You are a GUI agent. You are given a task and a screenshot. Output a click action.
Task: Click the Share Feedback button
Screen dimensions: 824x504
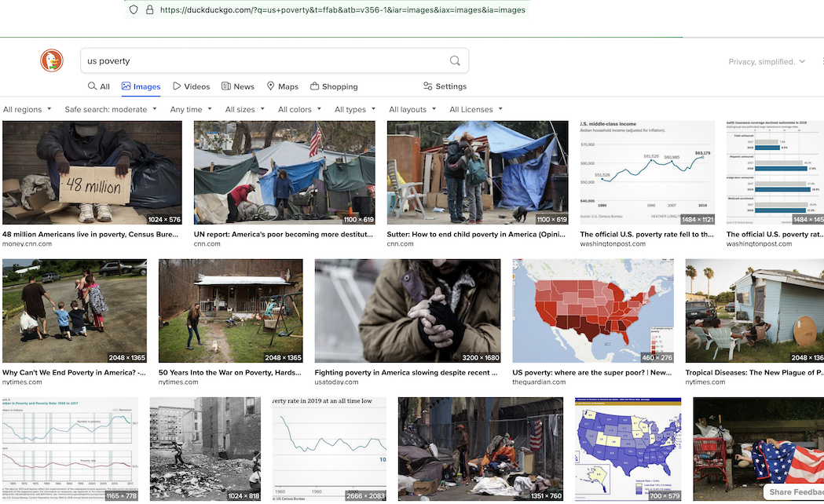coord(796,492)
